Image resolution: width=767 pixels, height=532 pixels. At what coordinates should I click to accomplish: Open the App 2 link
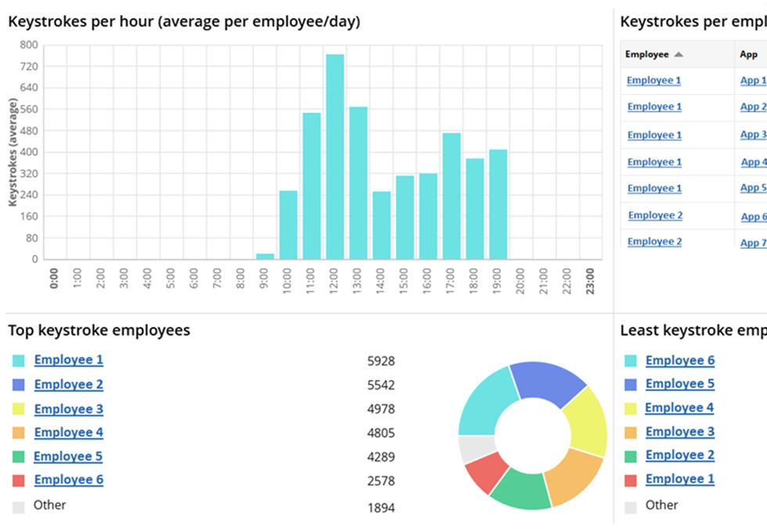(753, 106)
